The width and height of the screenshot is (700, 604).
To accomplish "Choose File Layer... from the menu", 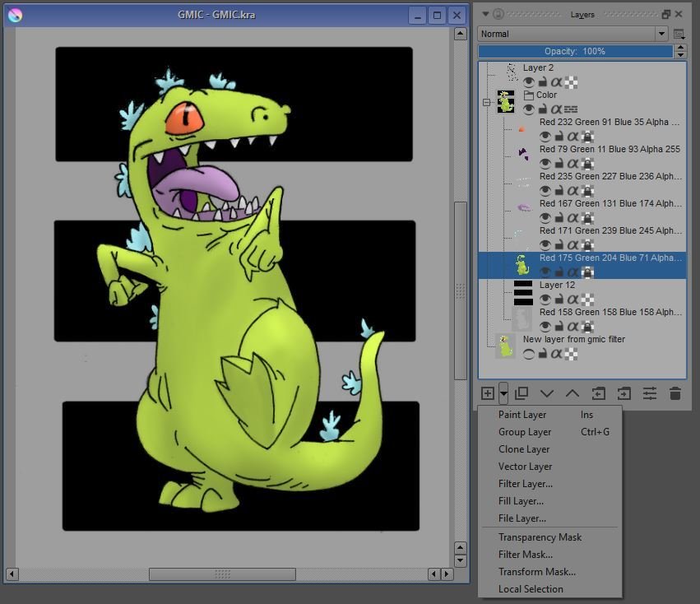I will click(x=550, y=518).
